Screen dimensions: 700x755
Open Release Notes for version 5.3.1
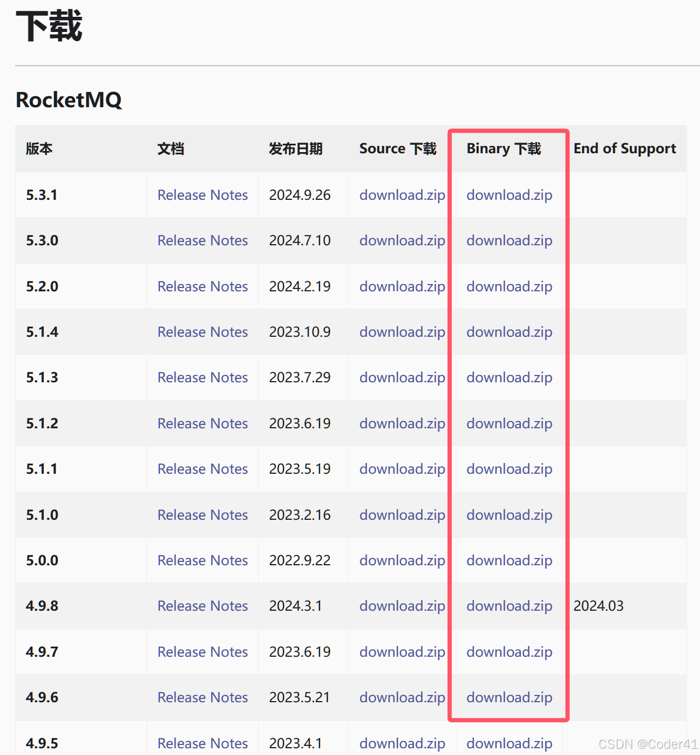coord(203,195)
